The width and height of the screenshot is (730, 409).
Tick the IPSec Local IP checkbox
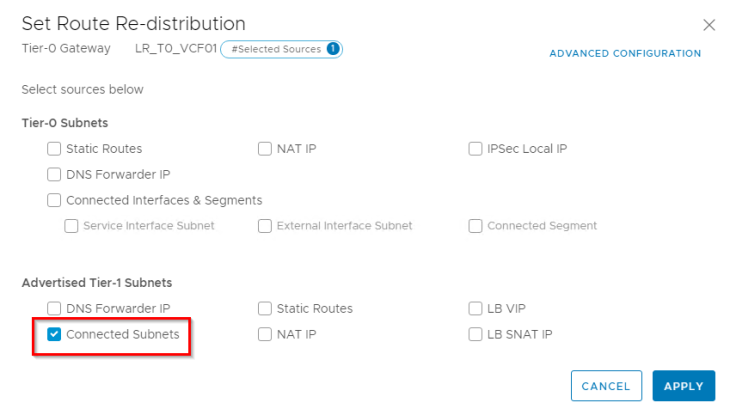[x=476, y=149]
